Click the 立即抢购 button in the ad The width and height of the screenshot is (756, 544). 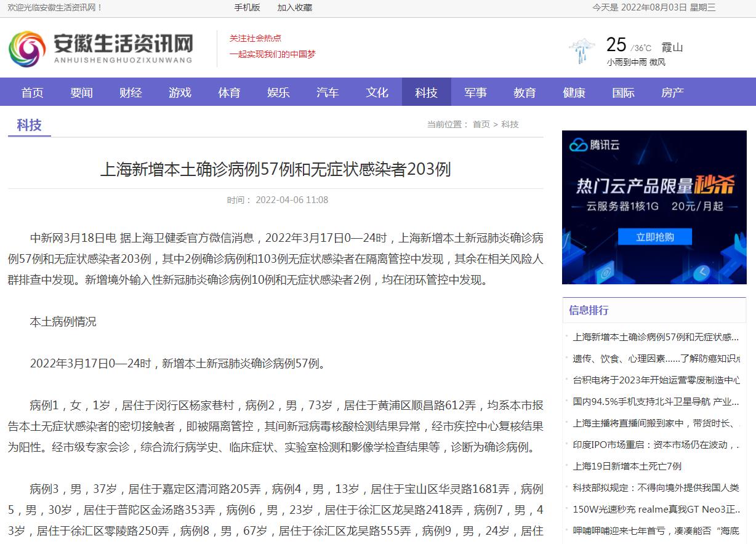pos(655,237)
